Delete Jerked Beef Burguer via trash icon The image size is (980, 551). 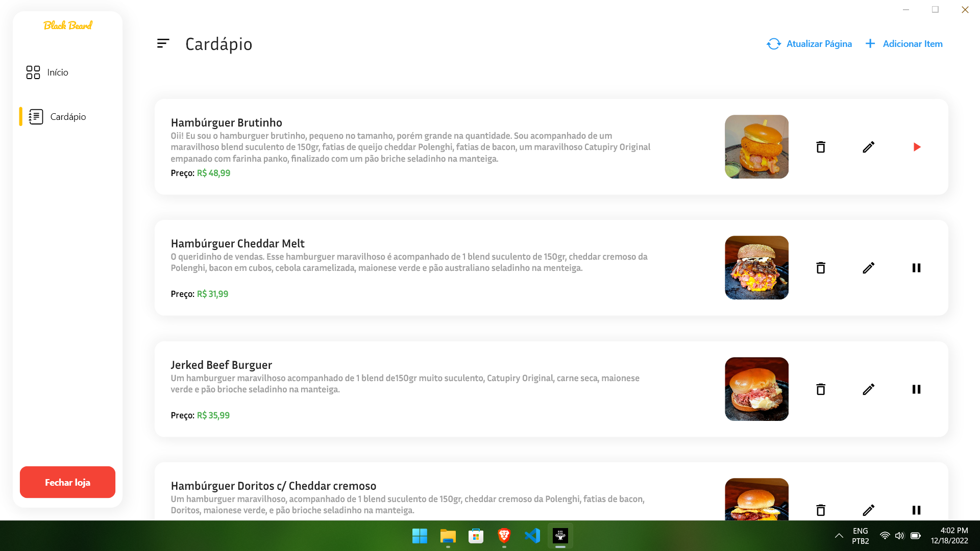tap(821, 389)
